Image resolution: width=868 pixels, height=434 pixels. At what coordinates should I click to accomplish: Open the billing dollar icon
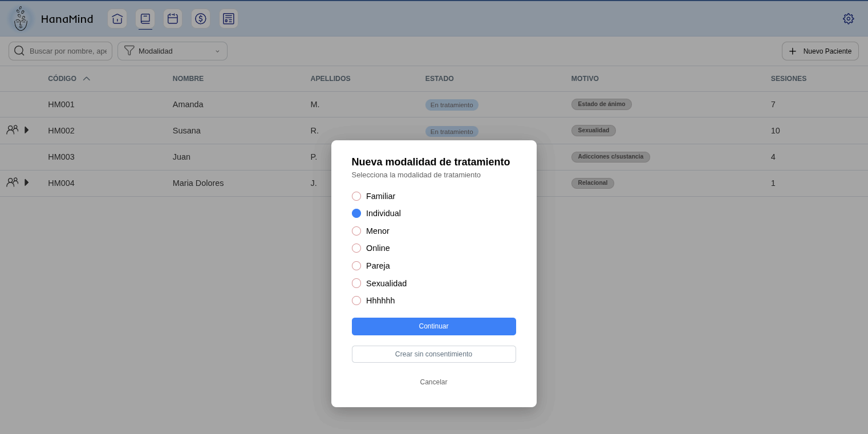click(201, 19)
